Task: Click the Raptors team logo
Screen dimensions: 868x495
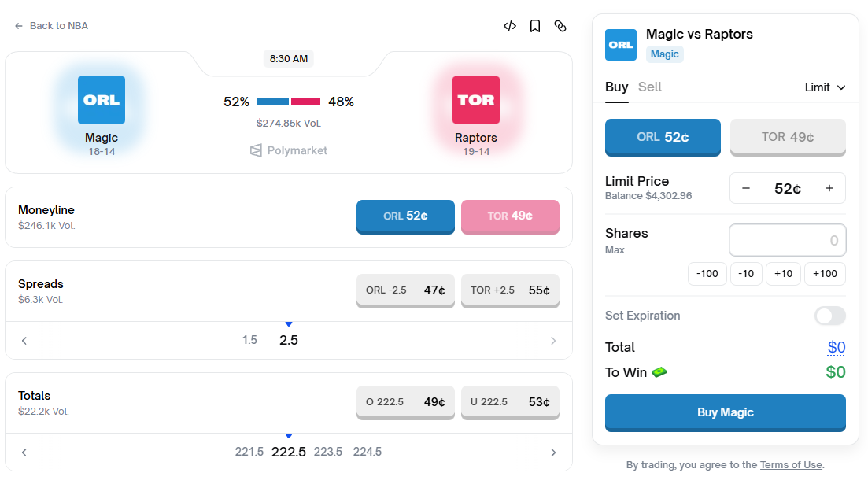Action: click(475, 101)
